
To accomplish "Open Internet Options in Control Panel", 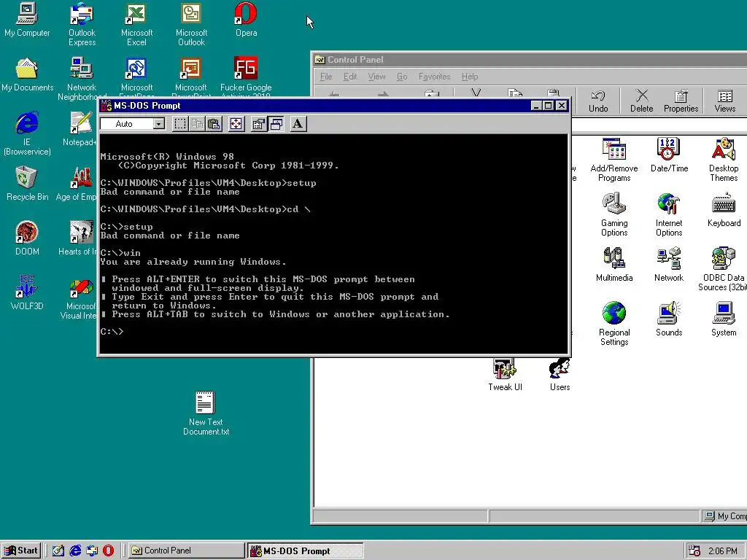I will tap(669, 214).
